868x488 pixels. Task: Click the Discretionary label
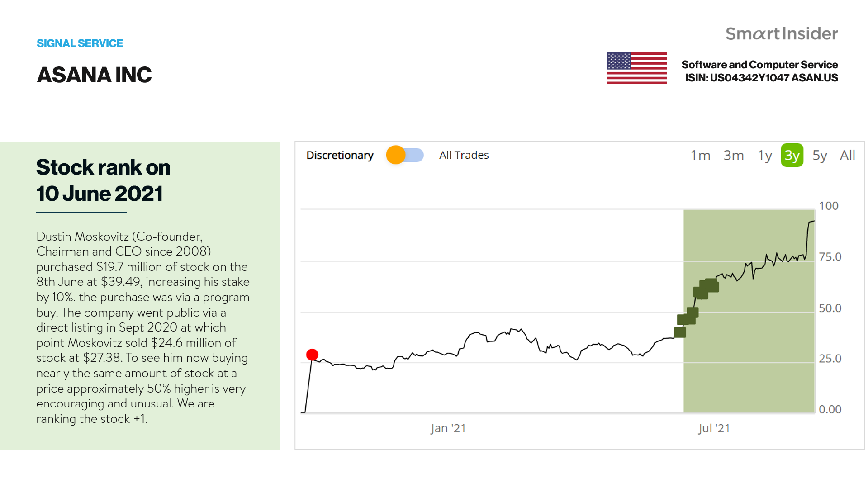[340, 156]
